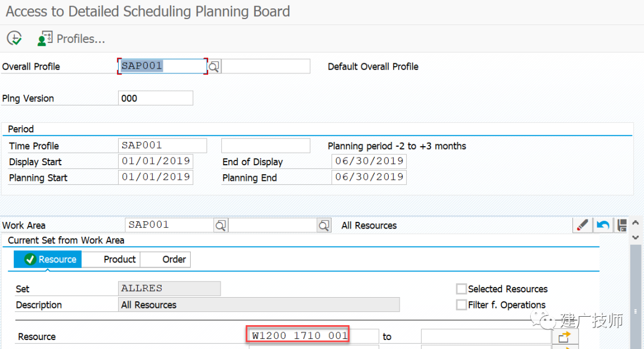Click the Description All Resources field
The image size is (644, 349).
pyautogui.click(x=259, y=305)
